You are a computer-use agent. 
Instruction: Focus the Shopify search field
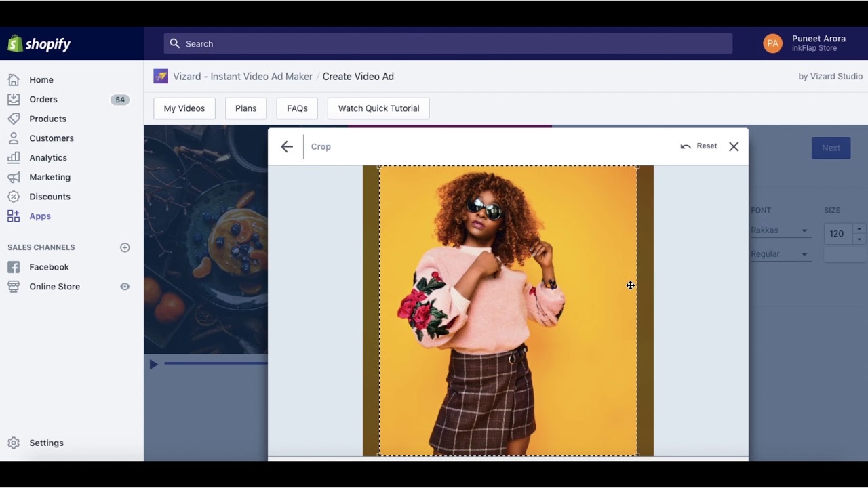448,43
